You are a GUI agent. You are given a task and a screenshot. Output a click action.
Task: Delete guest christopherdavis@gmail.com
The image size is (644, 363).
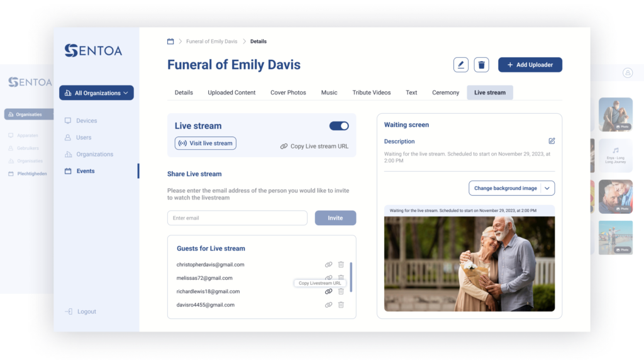pos(341,264)
